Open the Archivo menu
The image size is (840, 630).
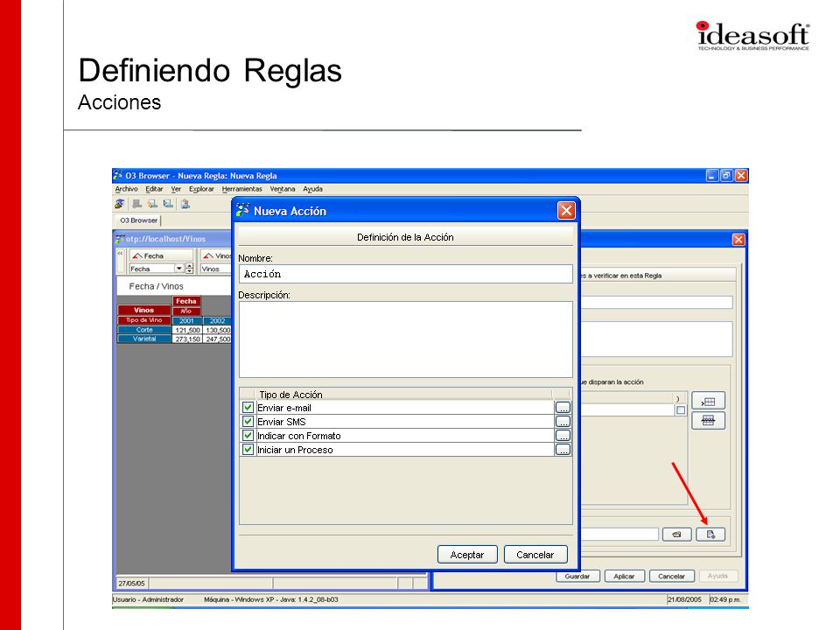(126, 189)
